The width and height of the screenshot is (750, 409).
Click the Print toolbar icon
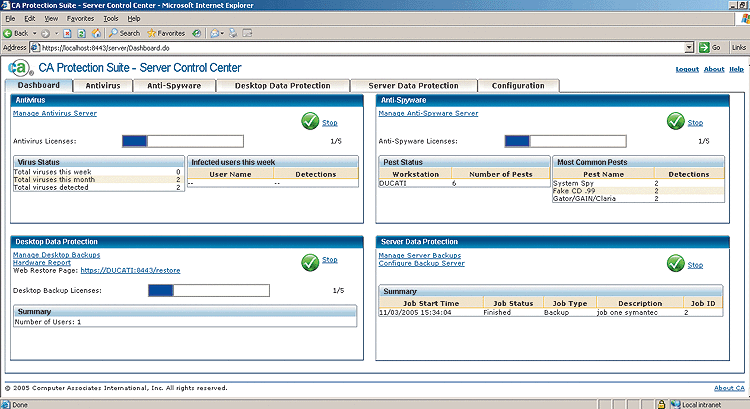(x=233, y=33)
